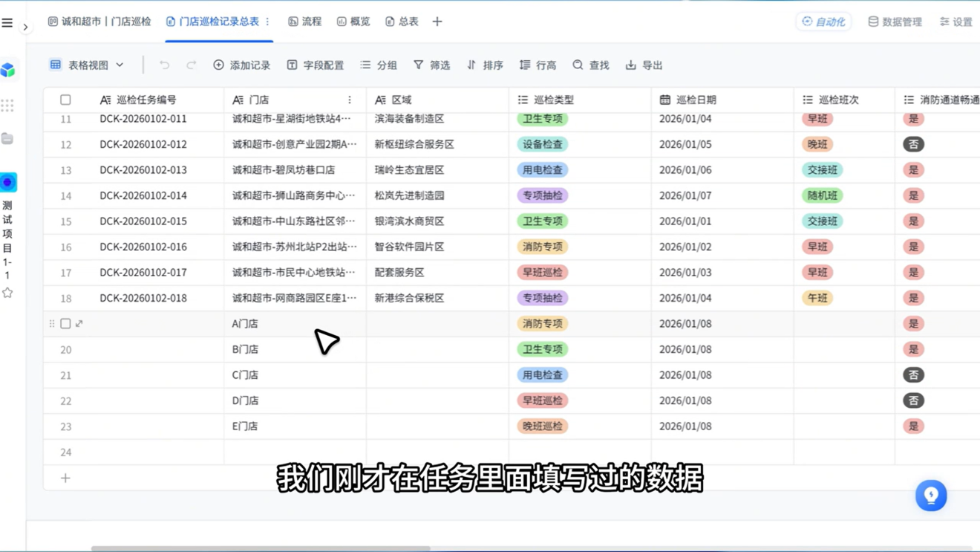This screenshot has height=552, width=980.
Task: Click the 随机班 tag in row 14
Action: (x=823, y=195)
